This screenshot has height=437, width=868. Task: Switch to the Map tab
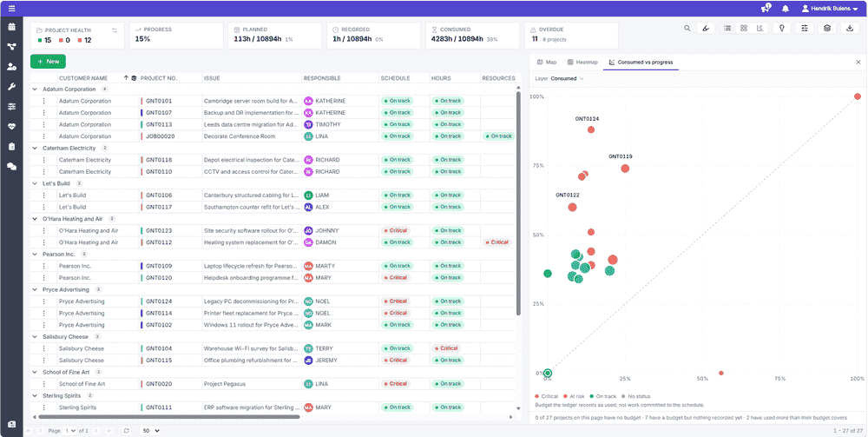pos(547,62)
